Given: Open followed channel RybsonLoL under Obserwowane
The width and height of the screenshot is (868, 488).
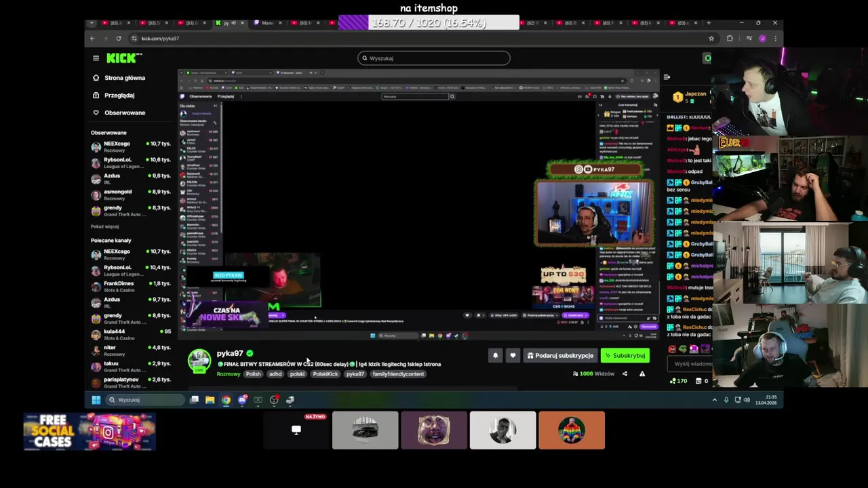Looking at the screenshot, I should (x=131, y=163).
